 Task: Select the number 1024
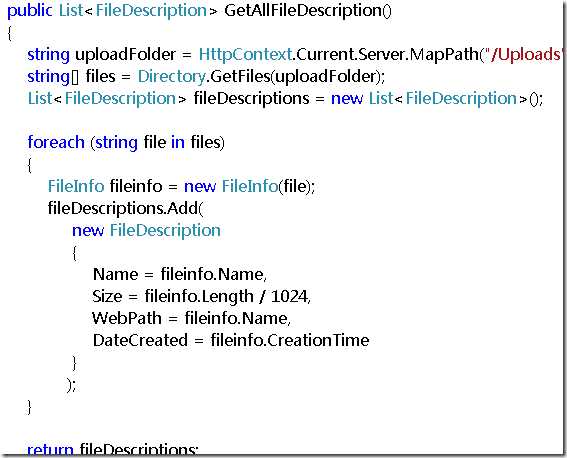290,296
